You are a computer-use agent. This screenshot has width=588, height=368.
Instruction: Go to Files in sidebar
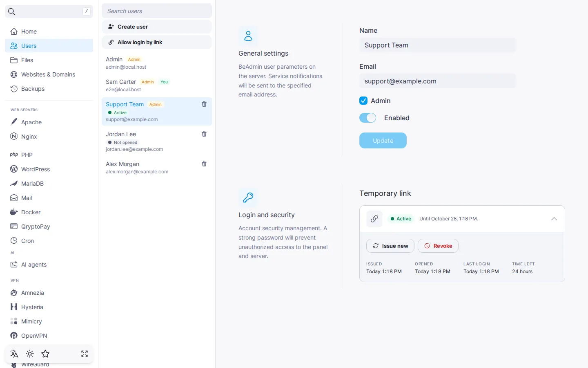click(49, 60)
